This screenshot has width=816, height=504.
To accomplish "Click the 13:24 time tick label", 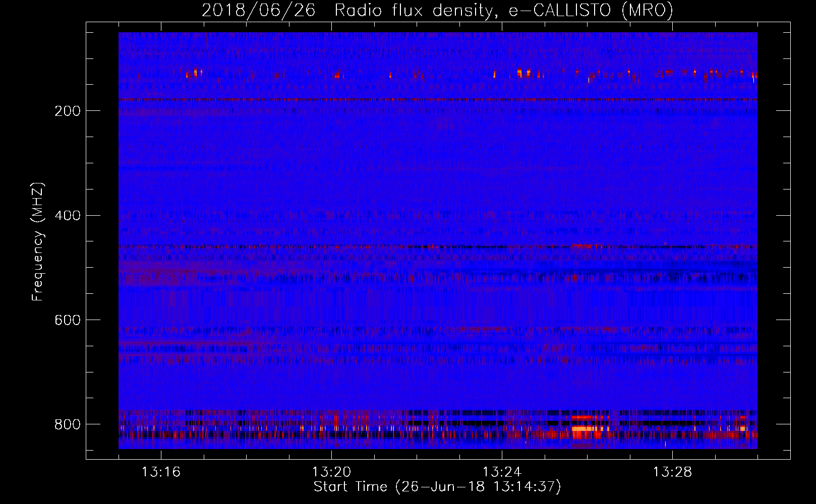I will click(x=502, y=472).
